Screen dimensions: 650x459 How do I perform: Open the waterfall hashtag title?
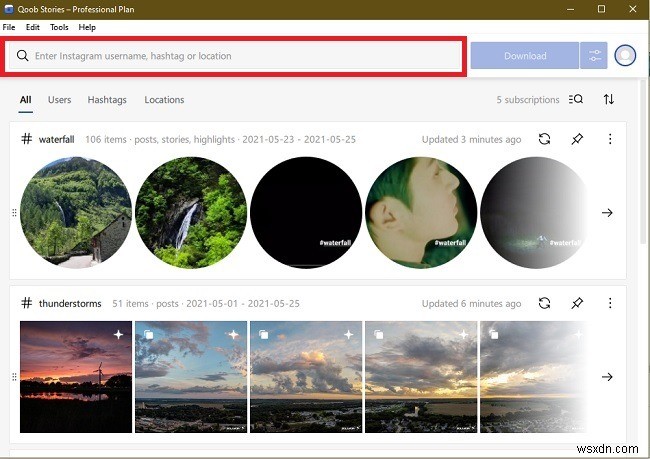[56, 139]
